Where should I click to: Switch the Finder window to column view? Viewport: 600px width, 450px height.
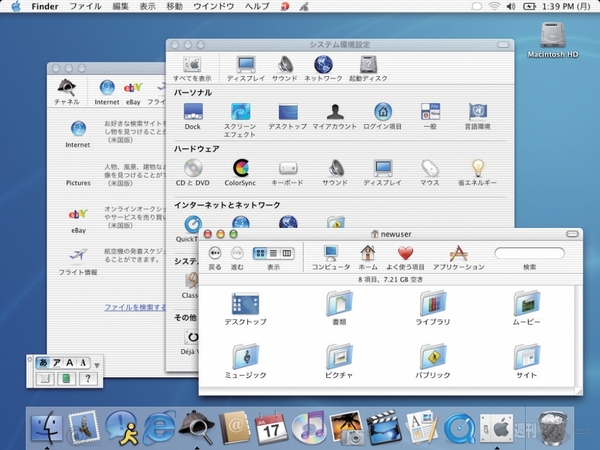(x=287, y=254)
